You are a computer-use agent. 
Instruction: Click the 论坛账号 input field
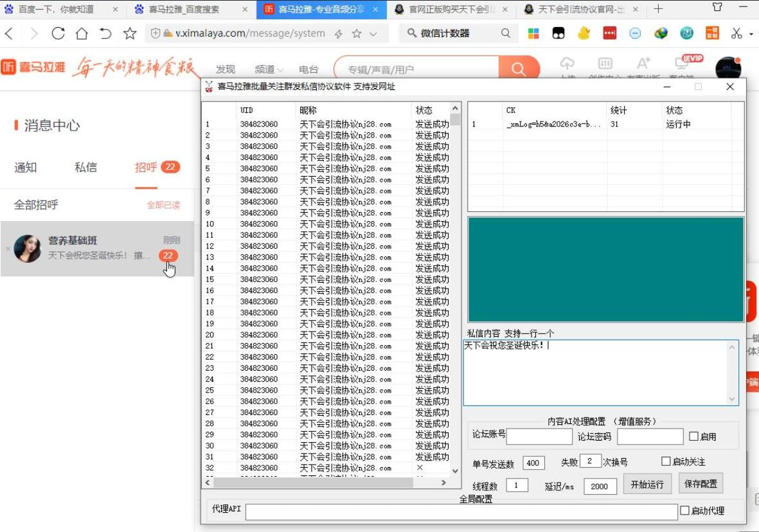click(x=539, y=436)
